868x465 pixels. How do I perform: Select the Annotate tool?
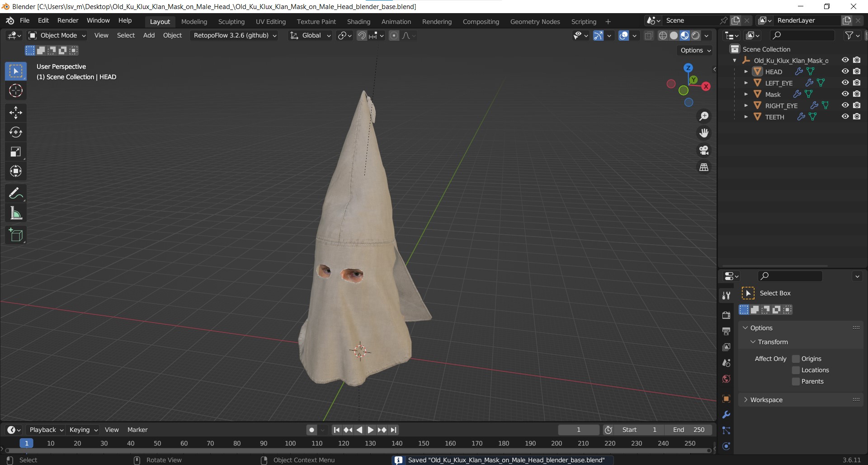[16, 194]
